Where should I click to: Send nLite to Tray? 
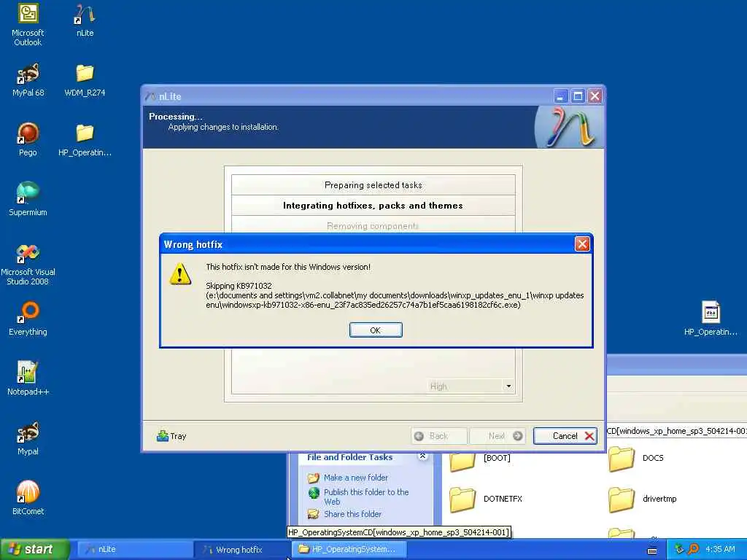tap(171, 436)
